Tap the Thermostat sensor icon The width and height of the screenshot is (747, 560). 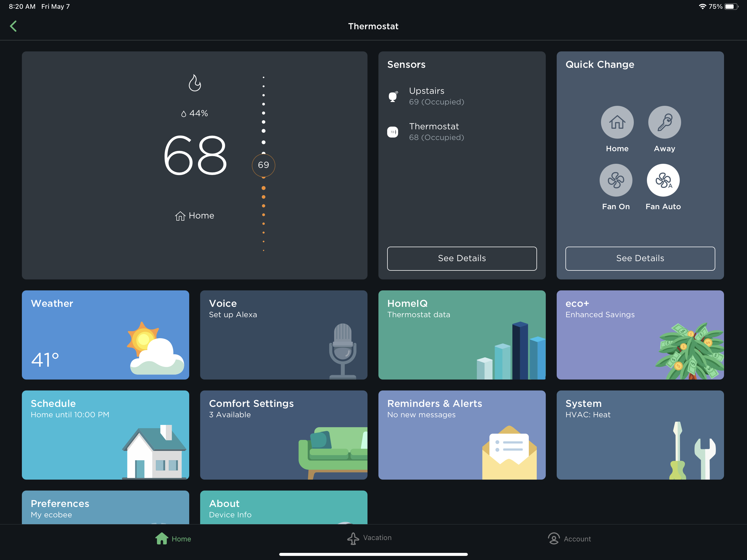tap(392, 132)
